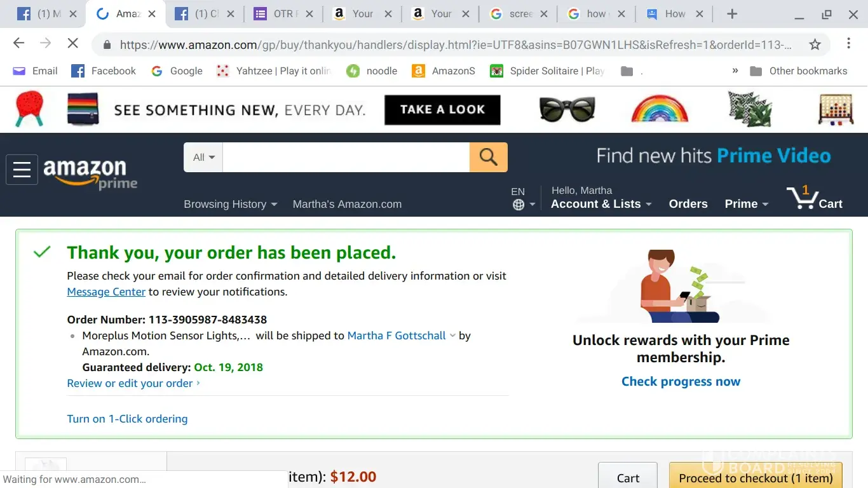Image resolution: width=868 pixels, height=488 pixels.
Task: Click the Message Center link
Action: pyautogui.click(x=106, y=292)
